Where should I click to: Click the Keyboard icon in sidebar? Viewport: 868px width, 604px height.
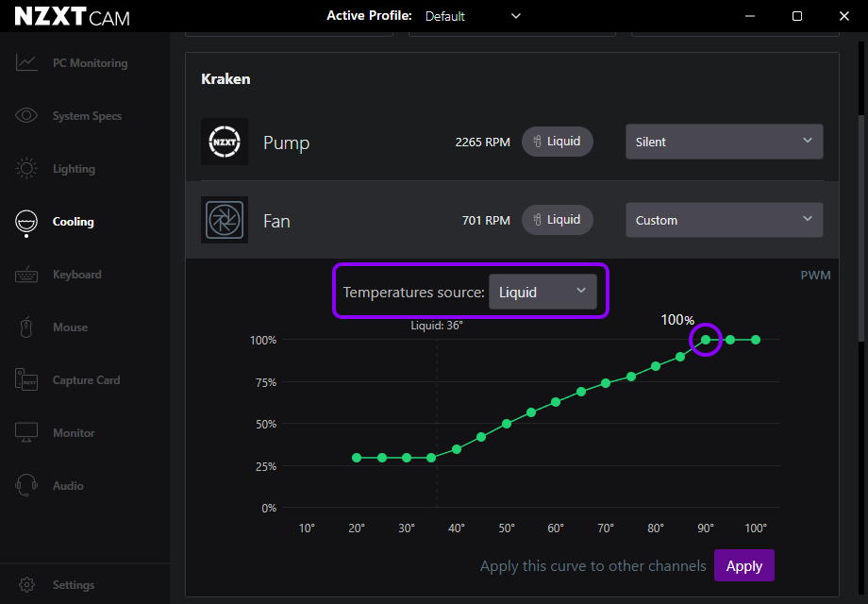pos(26,275)
